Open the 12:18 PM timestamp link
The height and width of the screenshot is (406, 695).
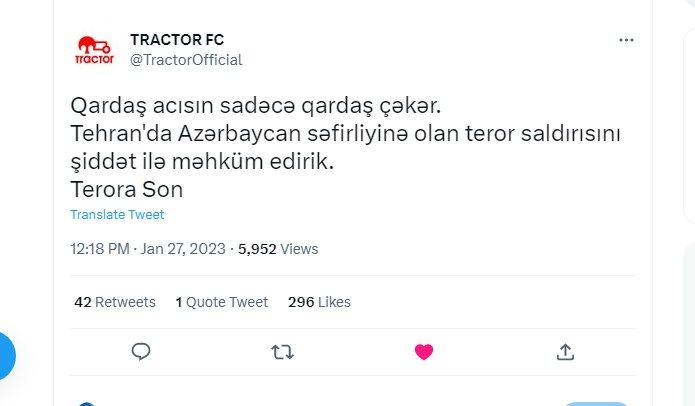(x=100, y=248)
